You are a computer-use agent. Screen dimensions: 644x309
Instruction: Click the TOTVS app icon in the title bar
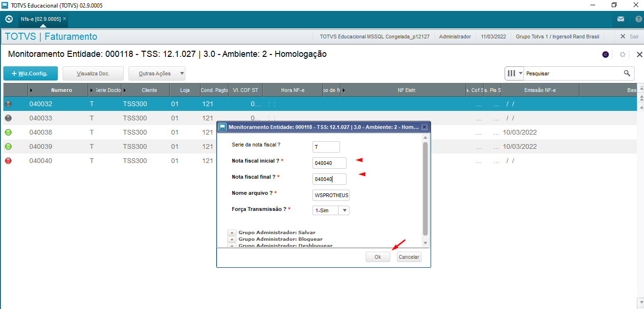pyautogui.click(x=4, y=5)
